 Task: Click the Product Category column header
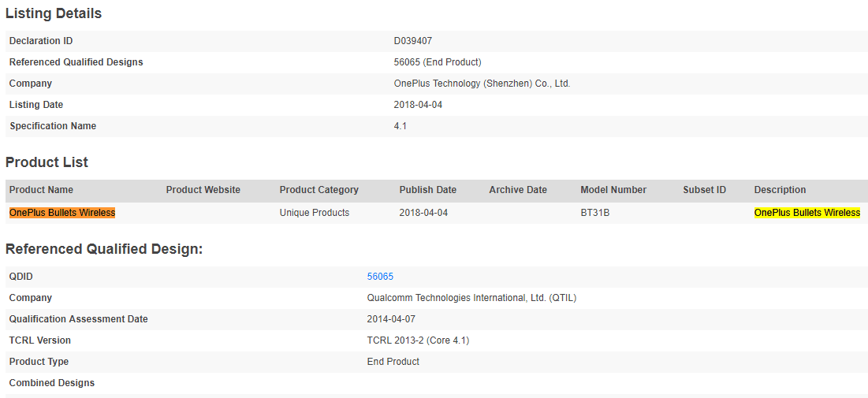pyautogui.click(x=319, y=190)
